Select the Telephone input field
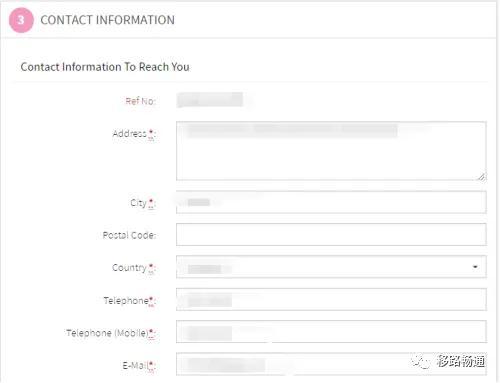500x383 pixels. coord(331,299)
